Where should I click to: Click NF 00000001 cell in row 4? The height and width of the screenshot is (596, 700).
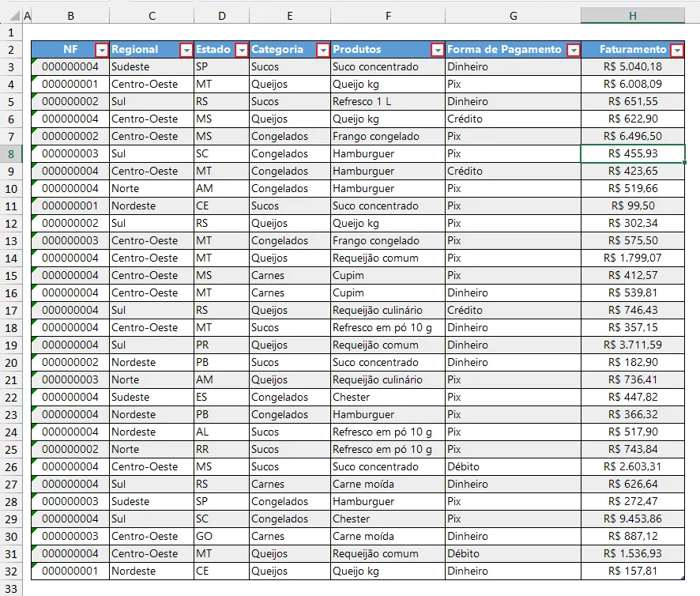tap(70, 84)
